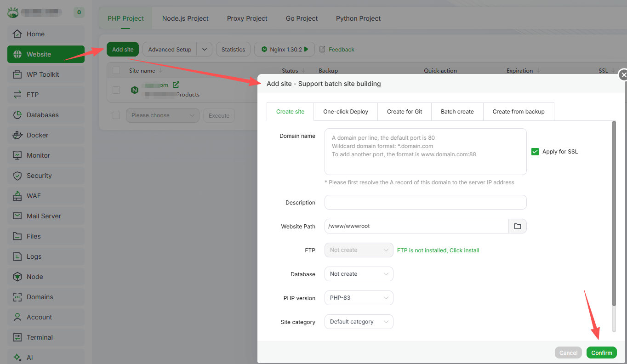Open the site's external link icon

[x=176, y=85]
